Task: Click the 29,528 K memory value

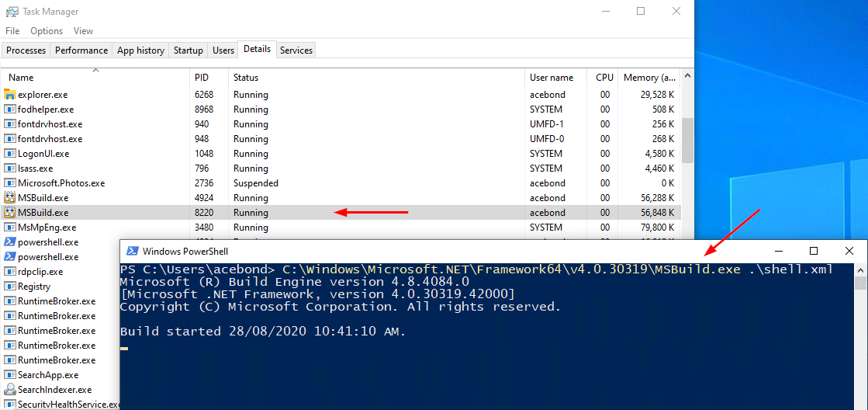Action: click(657, 95)
